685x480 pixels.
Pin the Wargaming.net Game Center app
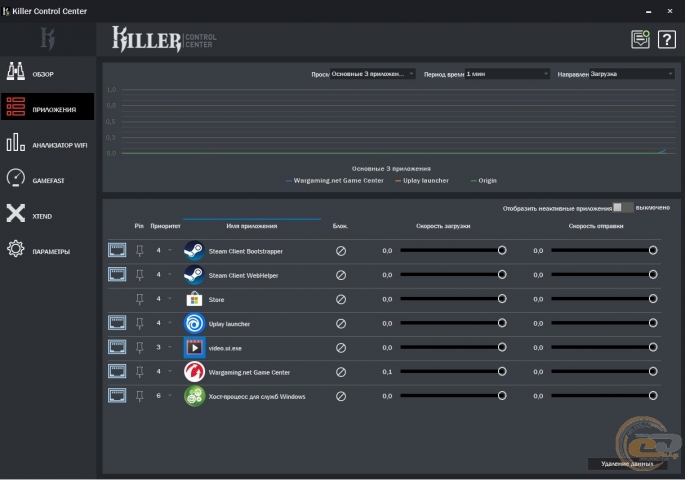click(139, 372)
